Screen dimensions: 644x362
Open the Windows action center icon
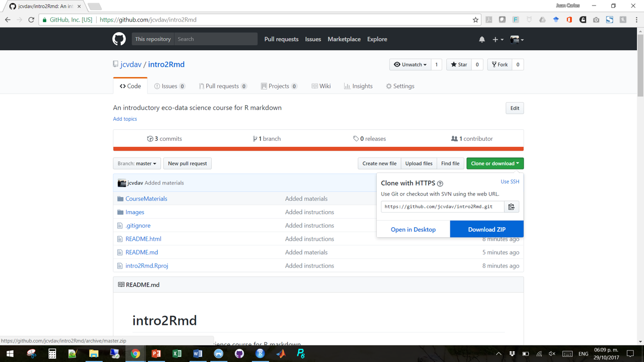click(630, 354)
